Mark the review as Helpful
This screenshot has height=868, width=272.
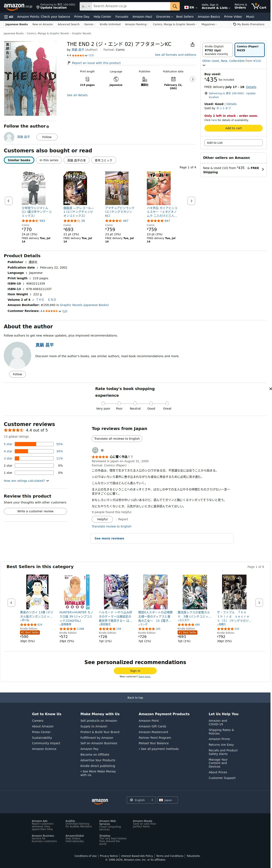103,519
